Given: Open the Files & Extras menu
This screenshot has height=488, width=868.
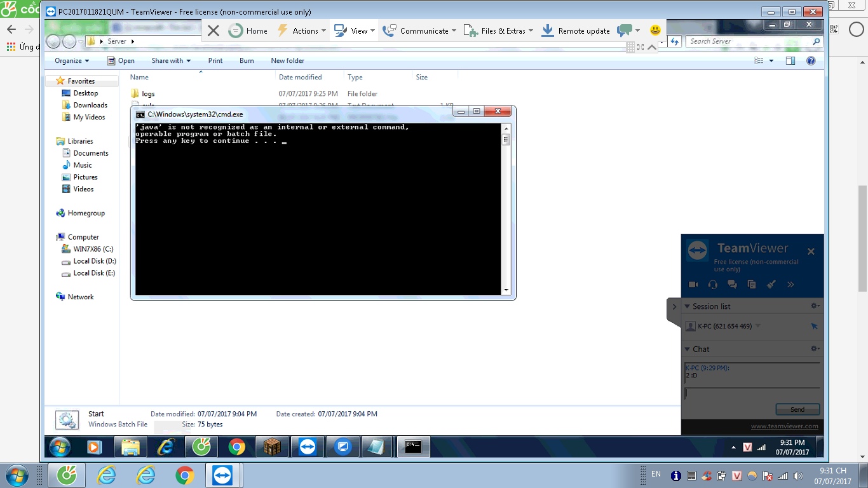Looking at the screenshot, I should (x=499, y=30).
